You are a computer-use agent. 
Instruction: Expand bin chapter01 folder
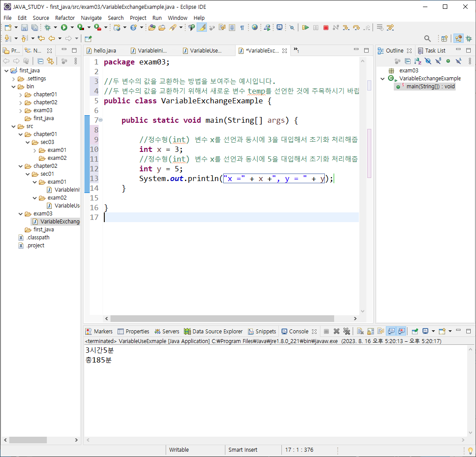point(20,94)
